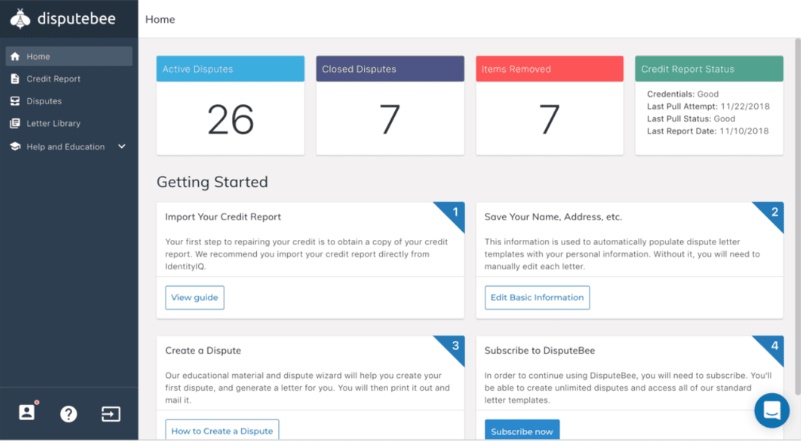Image resolution: width=801 pixels, height=441 pixels.
Task: Open the Letter Library icon
Action: point(15,123)
